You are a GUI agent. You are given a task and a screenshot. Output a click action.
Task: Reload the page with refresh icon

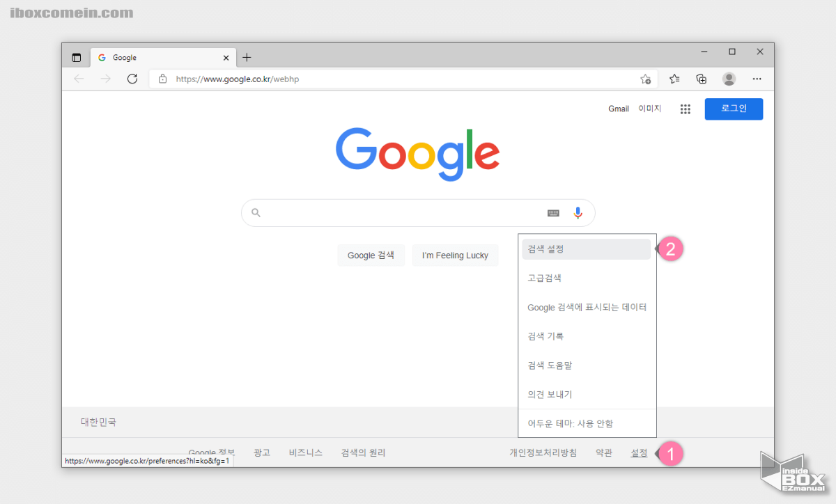pyautogui.click(x=132, y=79)
